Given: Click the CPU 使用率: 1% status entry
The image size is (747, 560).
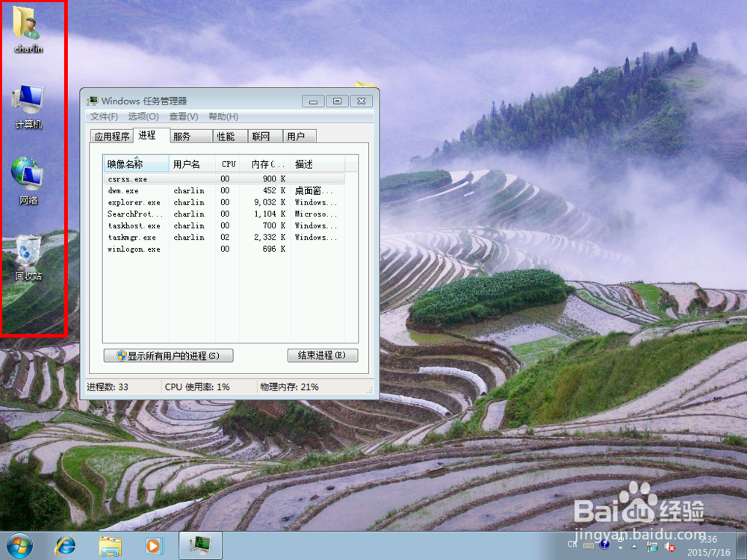Looking at the screenshot, I should pos(197,387).
